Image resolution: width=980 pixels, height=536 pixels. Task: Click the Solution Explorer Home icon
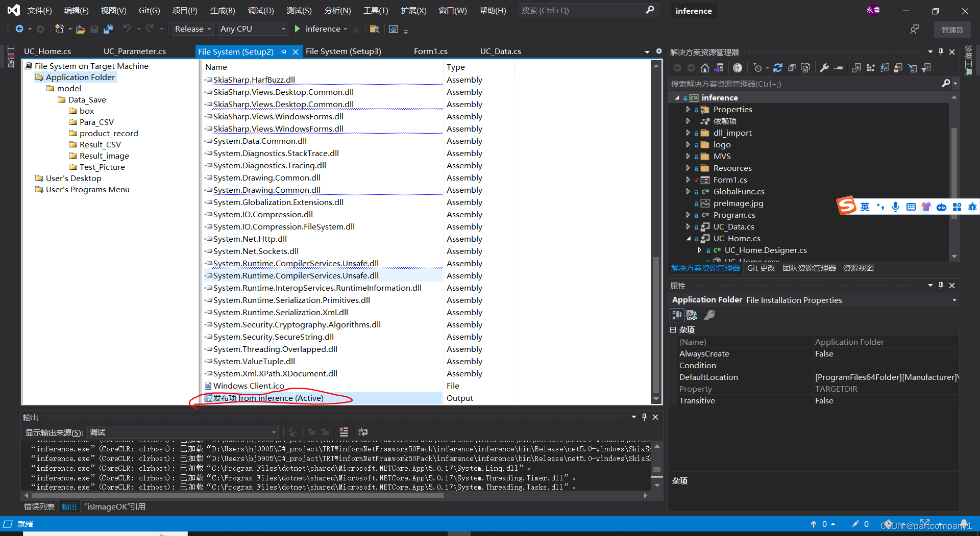[704, 68]
